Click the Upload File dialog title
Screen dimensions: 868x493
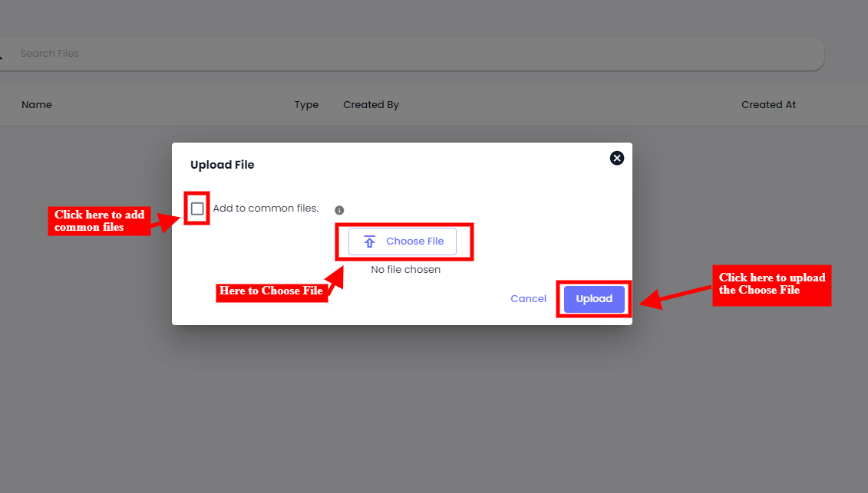pos(222,165)
